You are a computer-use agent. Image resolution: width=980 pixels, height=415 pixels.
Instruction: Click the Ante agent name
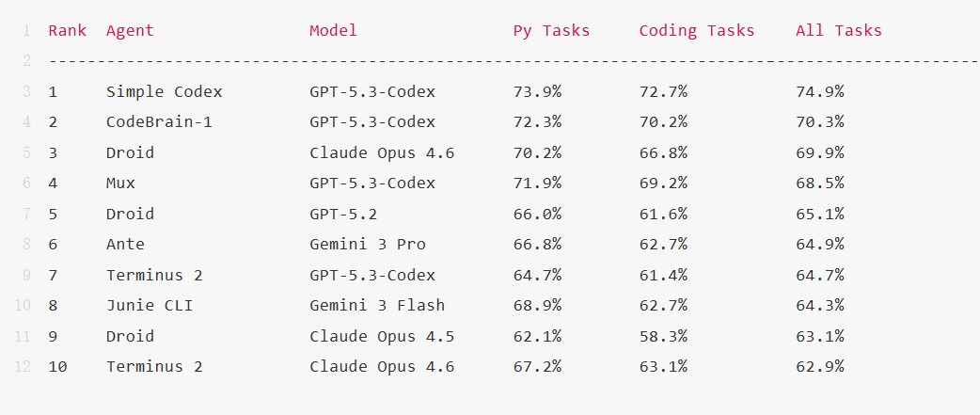click(125, 244)
